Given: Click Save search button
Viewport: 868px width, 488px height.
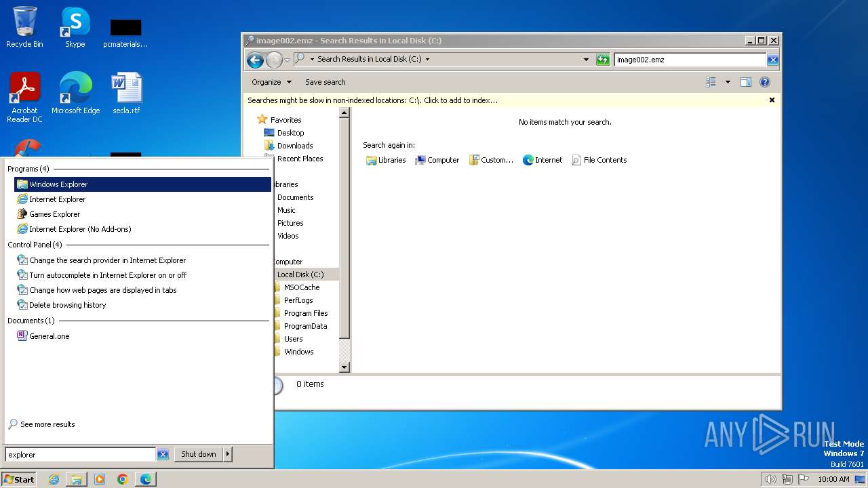Looking at the screenshot, I should (325, 82).
